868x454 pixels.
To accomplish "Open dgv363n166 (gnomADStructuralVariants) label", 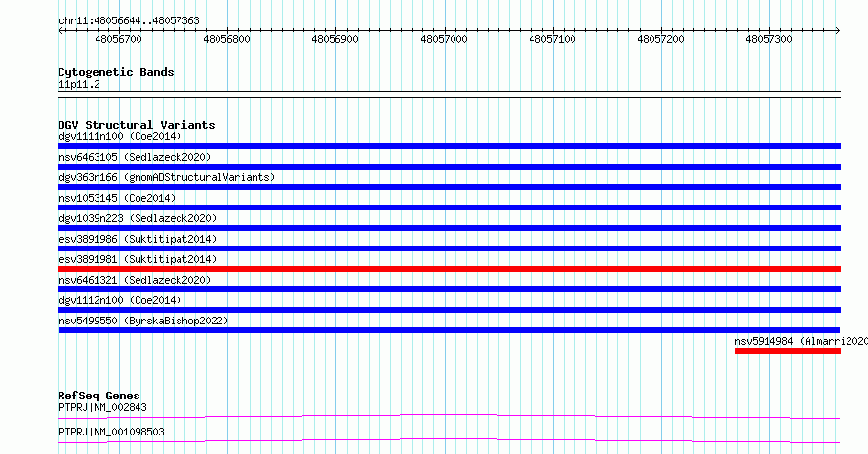I will [x=167, y=177].
